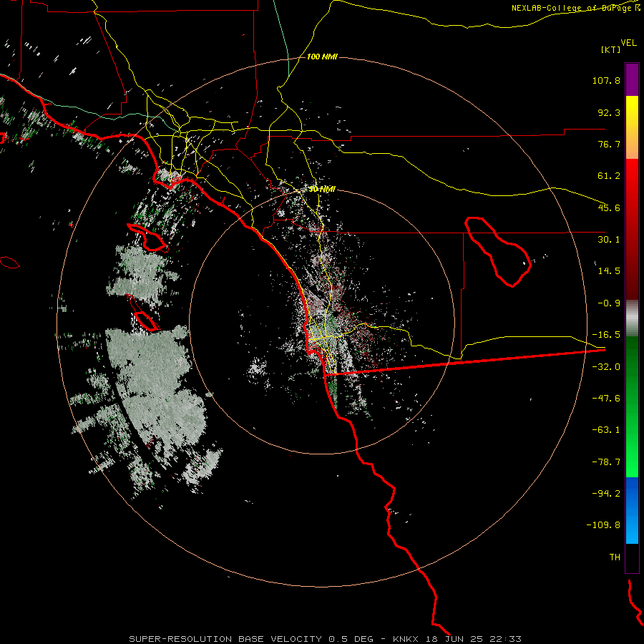
Task: Select the -47.6 scale value
Action: pyautogui.click(x=606, y=399)
